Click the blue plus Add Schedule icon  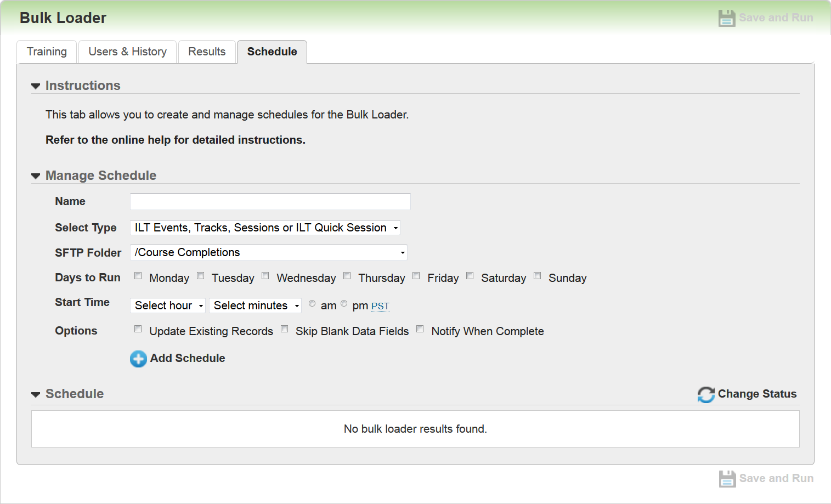(138, 359)
